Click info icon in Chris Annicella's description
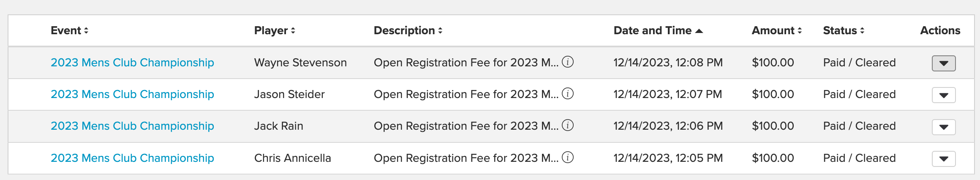 [x=568, y=158]
